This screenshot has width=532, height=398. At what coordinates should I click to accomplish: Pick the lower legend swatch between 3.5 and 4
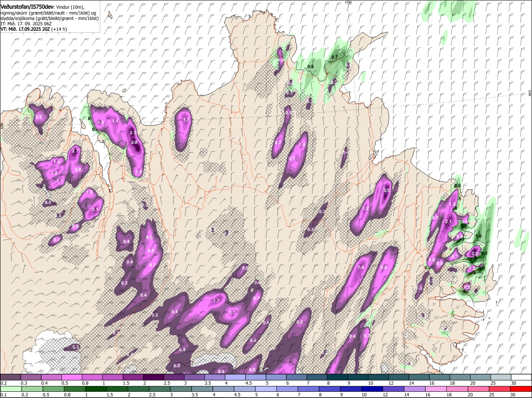click(x=202, y=389)
